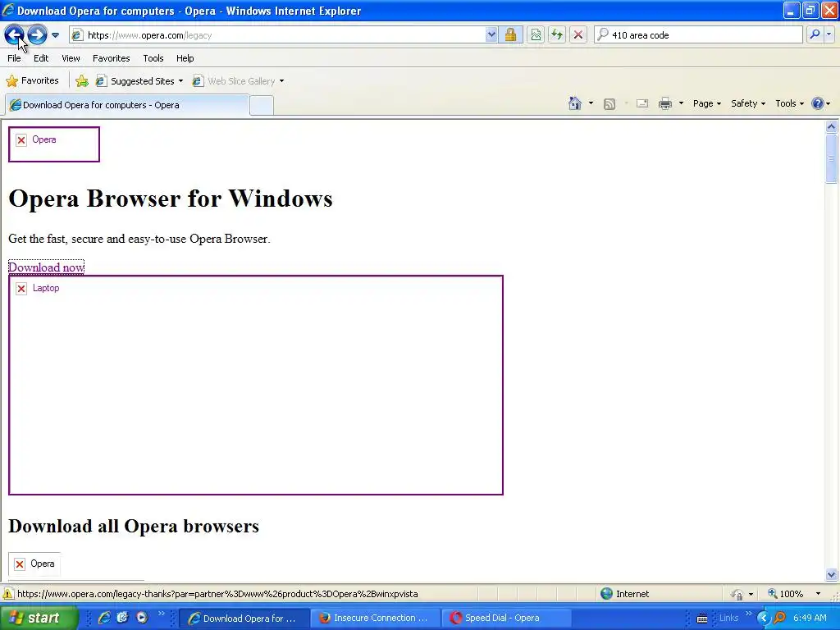Open Web Slice Gallery favorites item

tap(235, 81)
